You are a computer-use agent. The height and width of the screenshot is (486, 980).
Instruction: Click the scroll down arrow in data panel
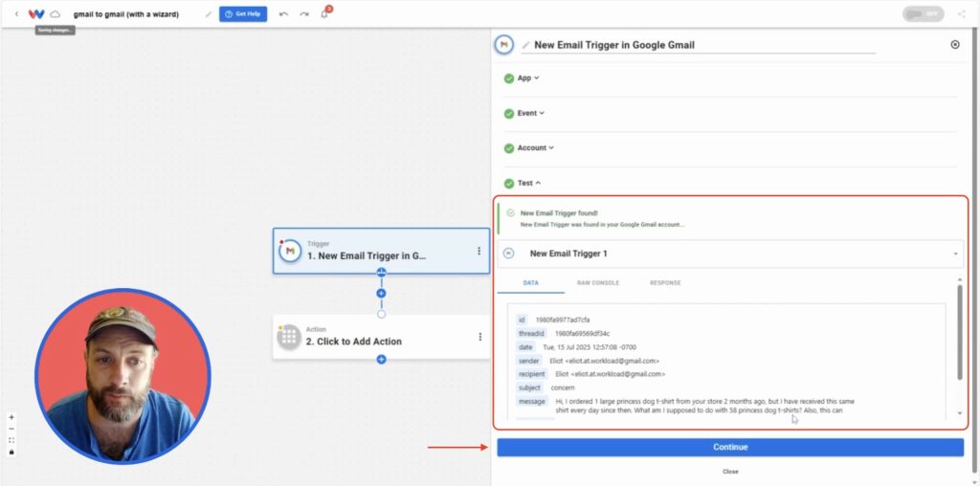point(960,413)
